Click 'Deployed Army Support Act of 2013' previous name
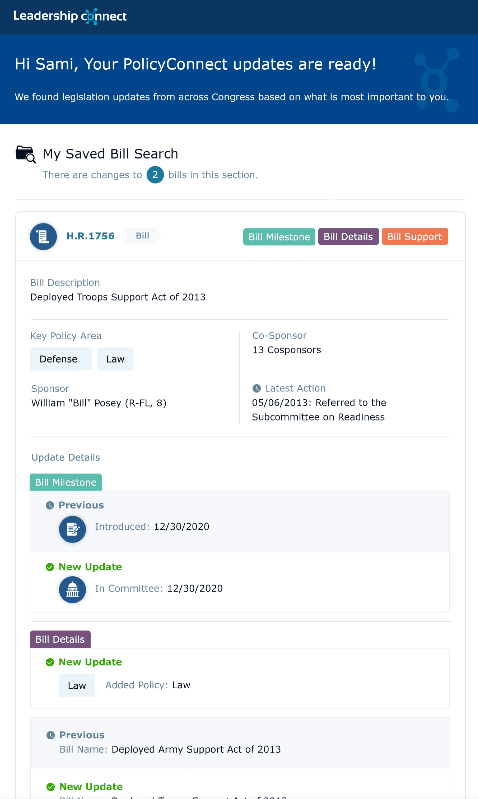This screenshot has height=799, width=478. (196, 749)
